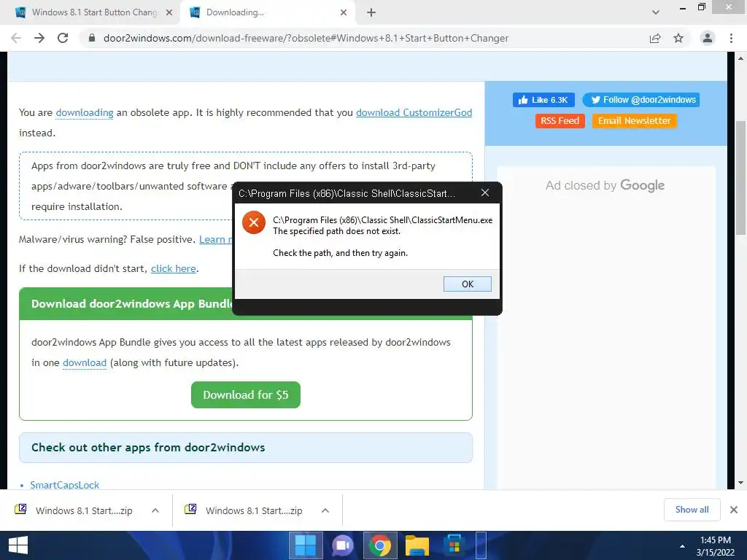Image resolution: width=747 pixels, height=560 pixels.
Task: Click the Windows 8.1 tab favicon
Action: point(20,12)
